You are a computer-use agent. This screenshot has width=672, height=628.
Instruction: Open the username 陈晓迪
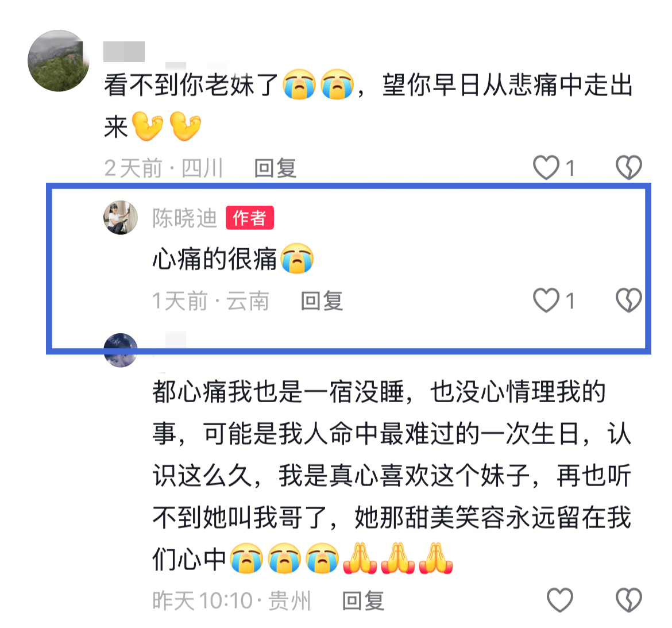[185, 218]
